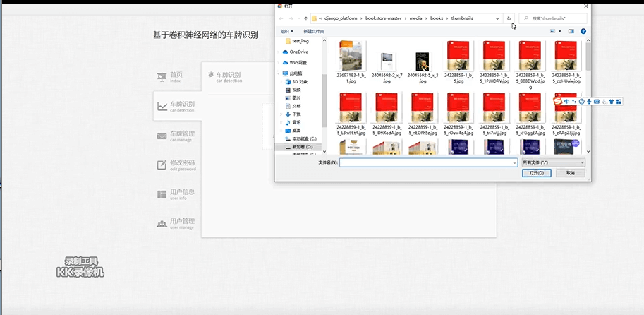This screenshot has width=644, height=315.
Task: Select file 24045592-2_x_7.jpg thumbnail
Action: pyautogui.click(x=386, y=61)
